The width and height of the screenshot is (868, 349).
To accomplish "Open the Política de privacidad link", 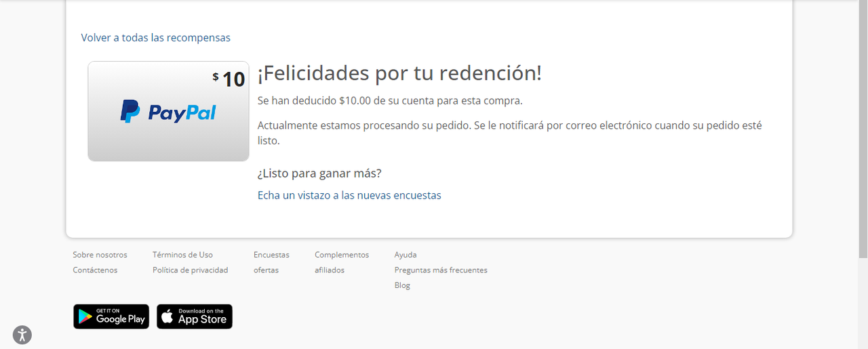I will (x=190, y=270).
